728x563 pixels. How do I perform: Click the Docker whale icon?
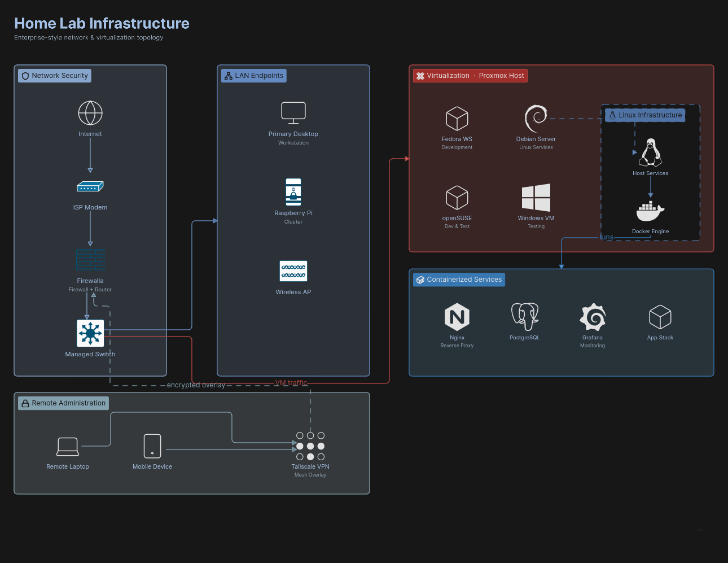(651, 211)
